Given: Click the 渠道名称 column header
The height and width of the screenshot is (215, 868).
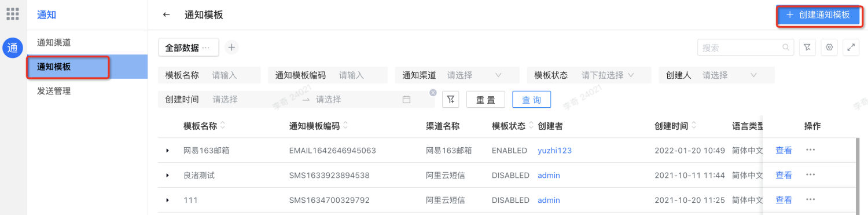Looking at the screenshot, I should (x=443, y=126).
